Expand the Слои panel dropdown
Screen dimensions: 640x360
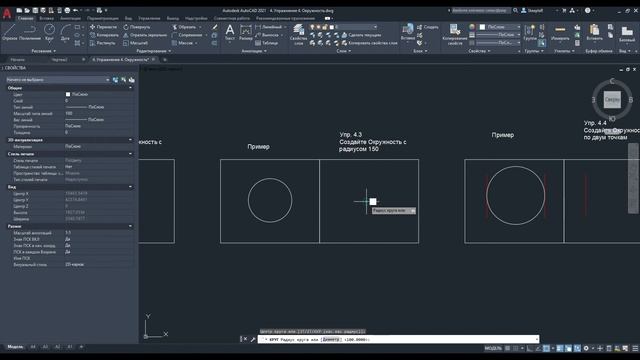pos(344,51)
